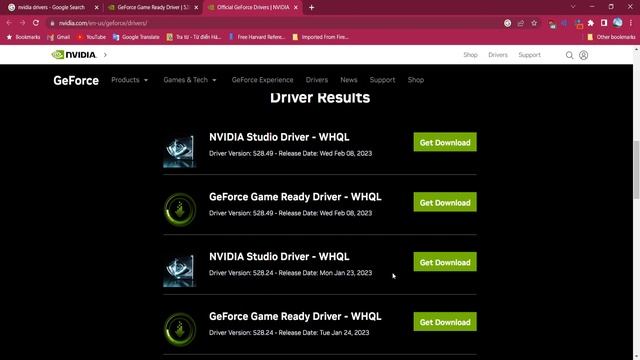640x360 pixels.
Task: Click Game Ready Driver 528.24 download icon
Action: click(x=180, y=329)
